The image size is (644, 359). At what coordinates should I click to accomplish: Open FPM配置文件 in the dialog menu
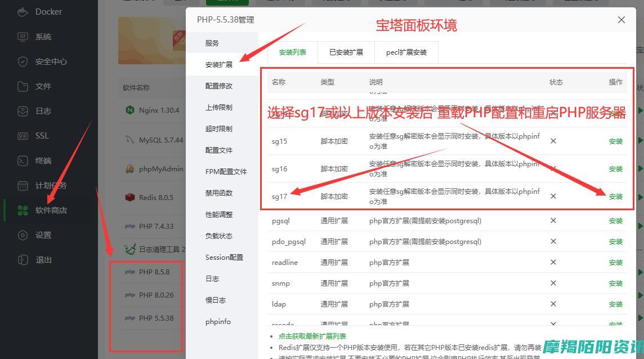click(x=226, y=171)
